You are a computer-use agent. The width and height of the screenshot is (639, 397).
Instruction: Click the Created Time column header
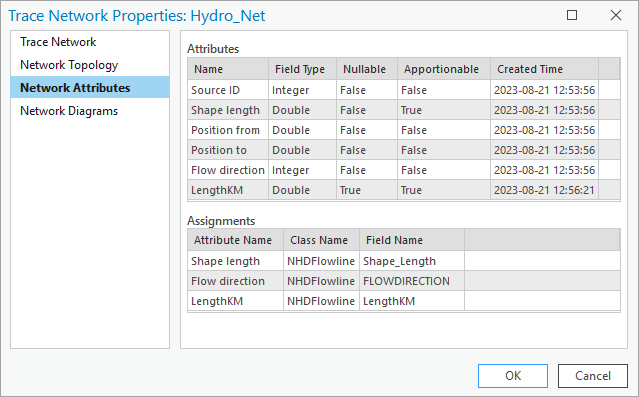pos(544,69)
